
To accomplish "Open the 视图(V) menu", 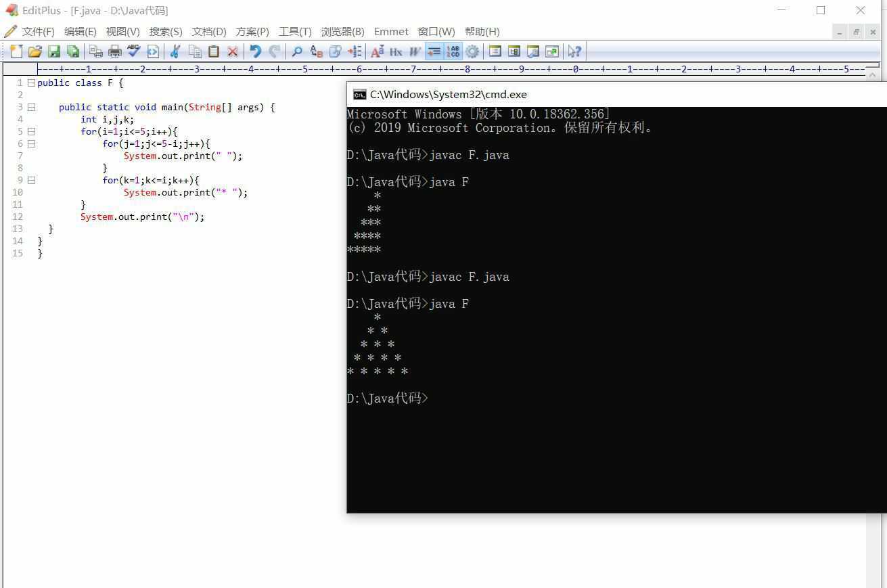I will coord(122,32).
